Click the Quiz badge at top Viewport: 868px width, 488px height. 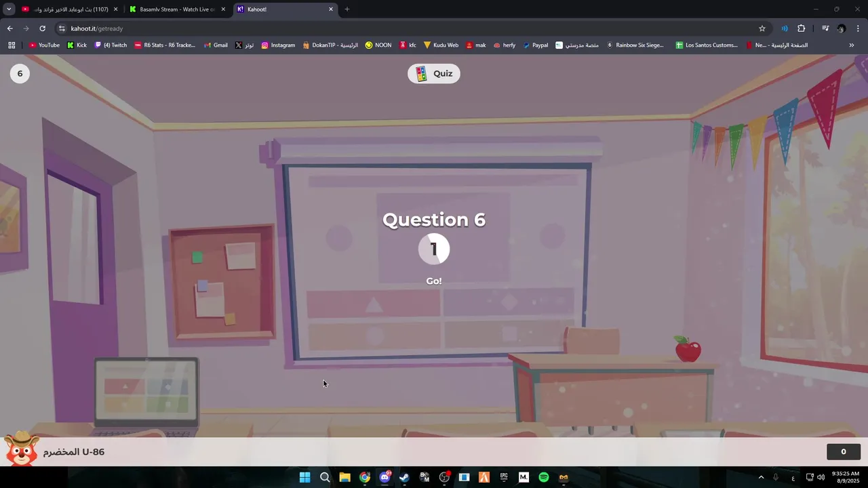point(434,74)
